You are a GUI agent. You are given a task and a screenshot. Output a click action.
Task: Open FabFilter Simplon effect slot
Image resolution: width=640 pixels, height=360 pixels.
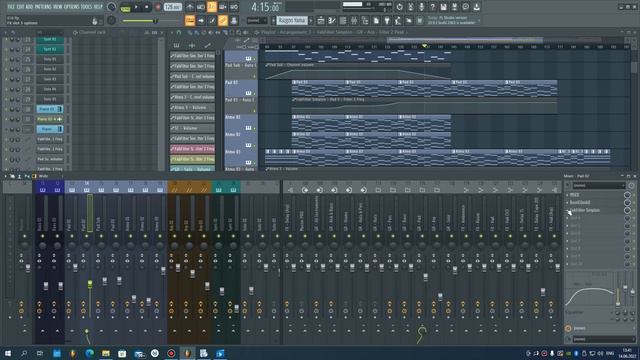point(585,210)
